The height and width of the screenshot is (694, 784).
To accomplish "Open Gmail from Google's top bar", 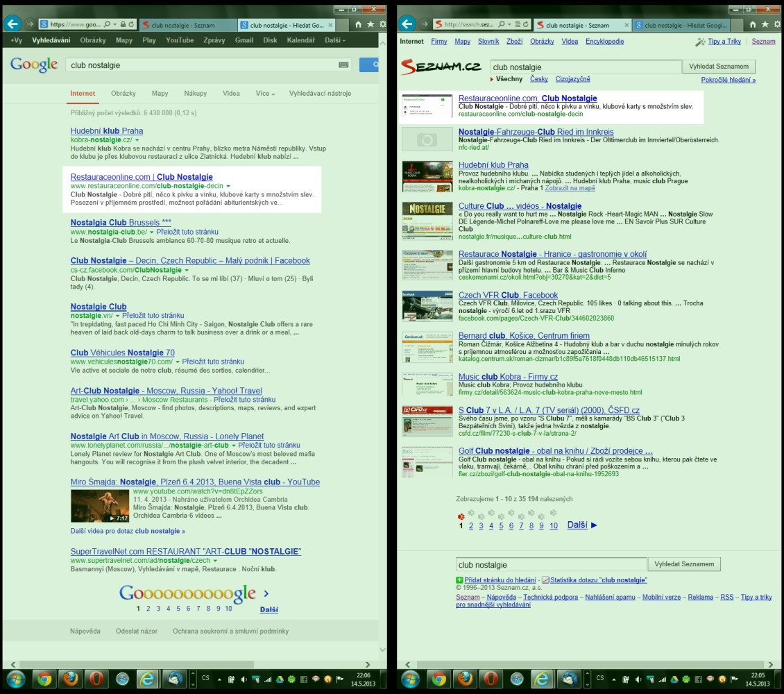I will [x=244, y=40].
